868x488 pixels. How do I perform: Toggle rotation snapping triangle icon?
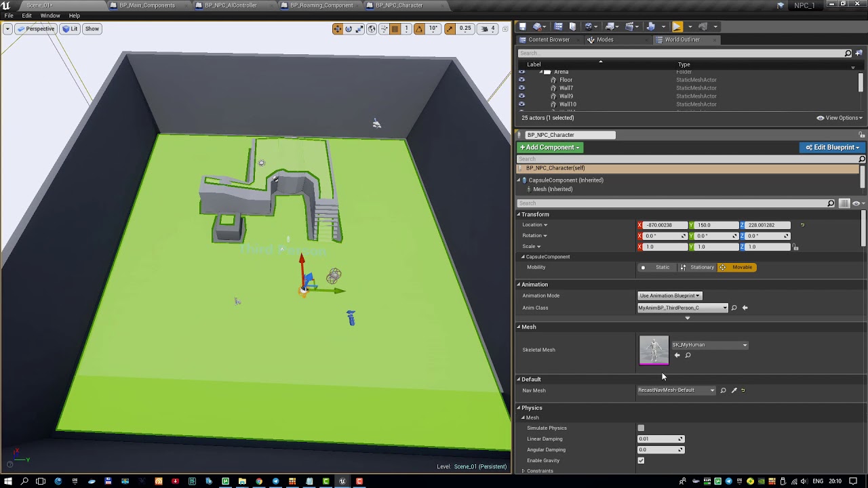point(419,28)
